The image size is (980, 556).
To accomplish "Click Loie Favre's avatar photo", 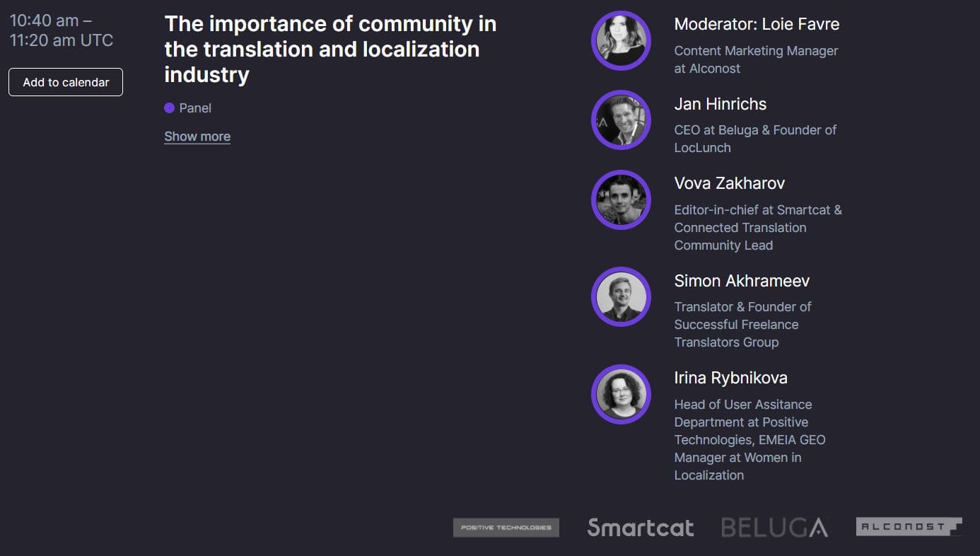I will (621, 40).
